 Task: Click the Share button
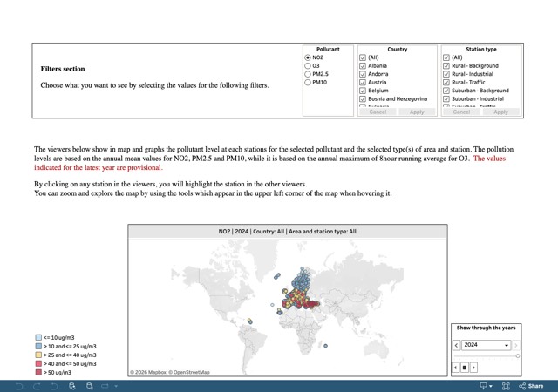coord(531,386)
